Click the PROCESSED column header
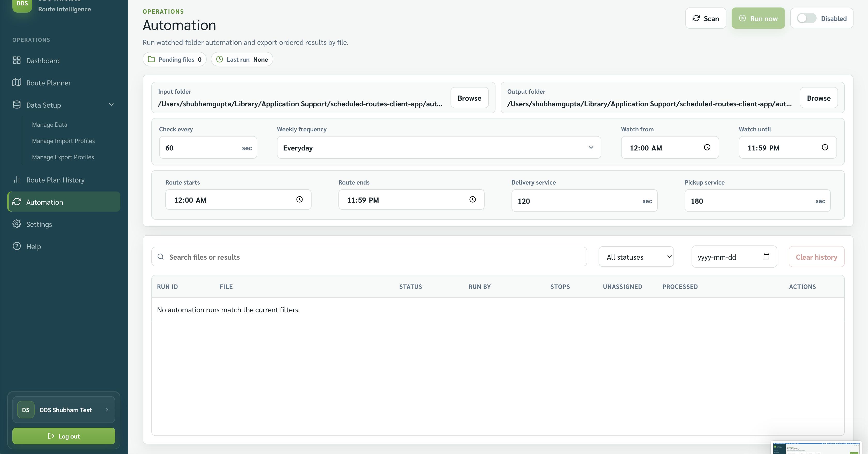This screenshot has height=454, width=868. pyautogui.click(x=680, y=286)
